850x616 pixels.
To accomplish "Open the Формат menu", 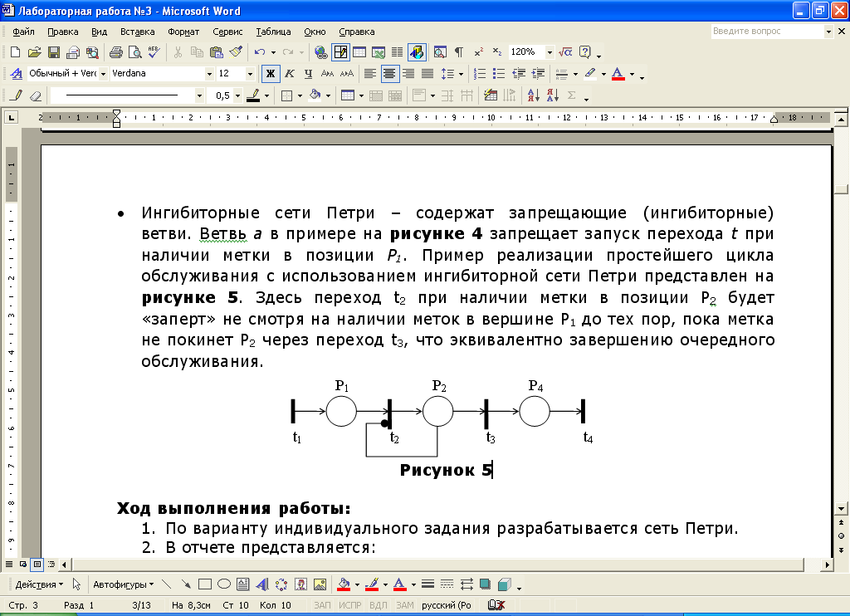I will pos(183,32).
